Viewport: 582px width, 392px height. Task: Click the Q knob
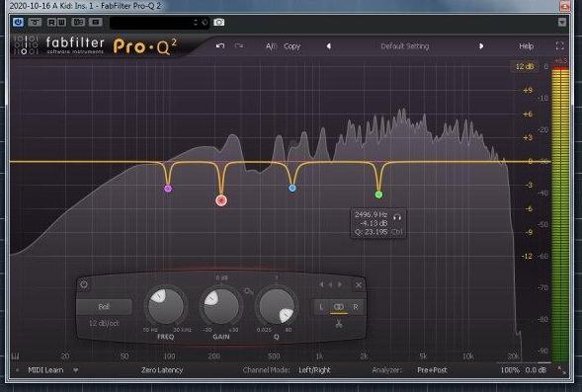(x=277, y=306)
